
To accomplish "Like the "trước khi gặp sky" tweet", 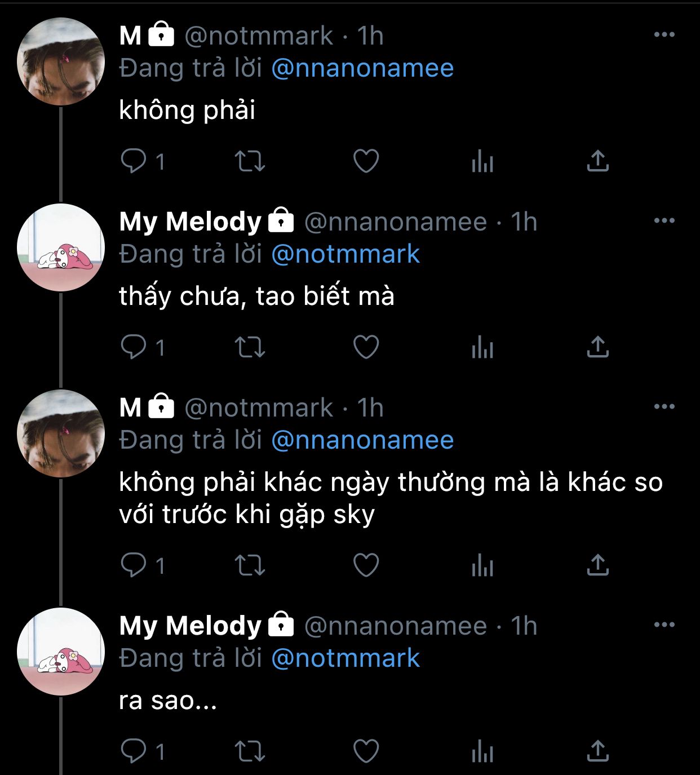I will click(x=366, y=565).
